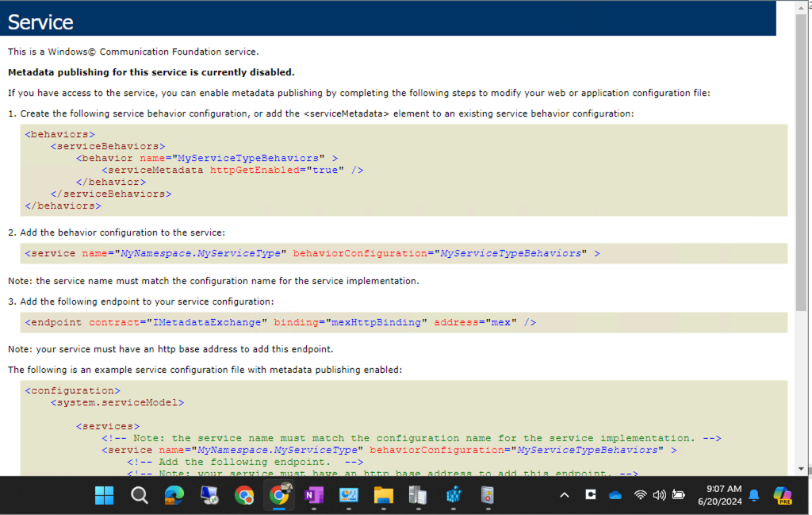The width and height of the screenshot is (812, 515).
Task: Click the scrollbar down arrow
Action: tap(801, 469)
